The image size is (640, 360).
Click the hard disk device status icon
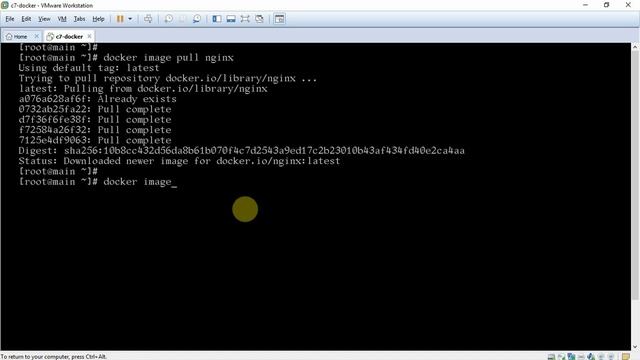[x=551, y=357]
